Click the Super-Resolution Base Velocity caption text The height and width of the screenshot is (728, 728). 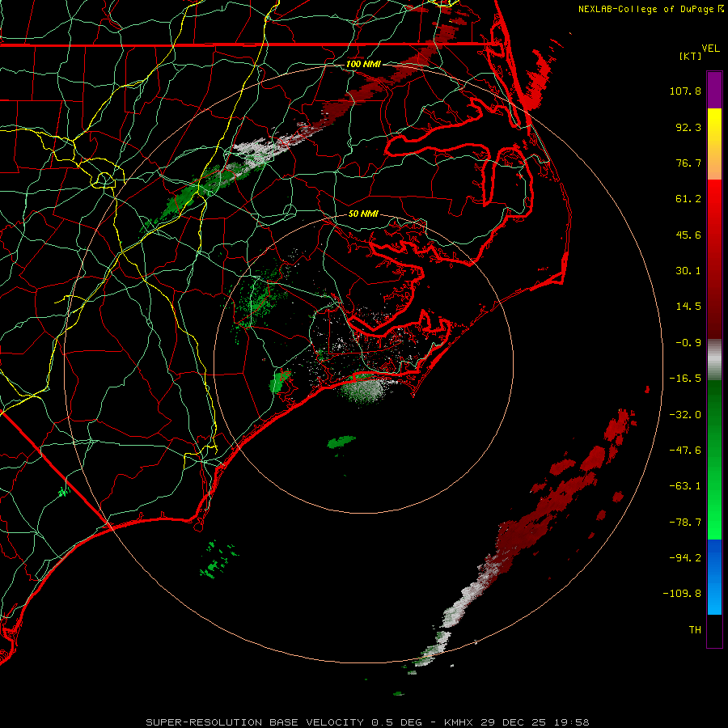(x=367, y=722)
